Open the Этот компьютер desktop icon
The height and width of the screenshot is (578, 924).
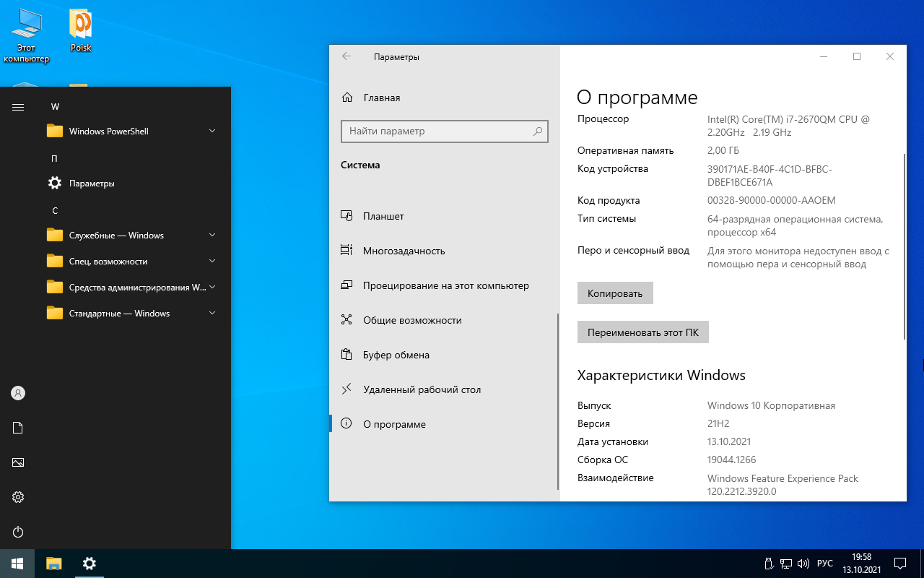tap(26, 36)
